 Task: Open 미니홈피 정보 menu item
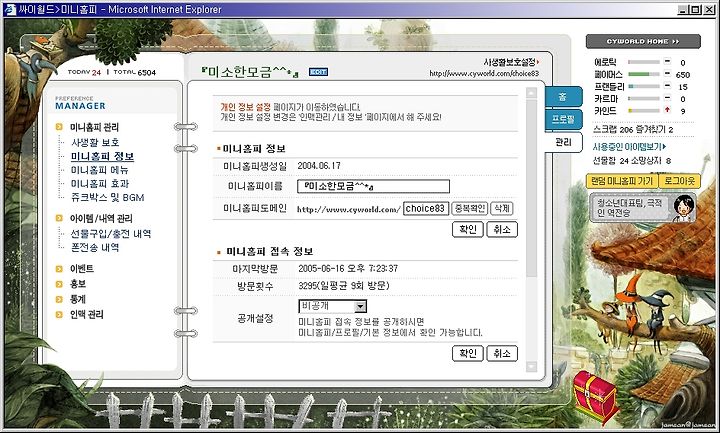click(x=102, y=157)
